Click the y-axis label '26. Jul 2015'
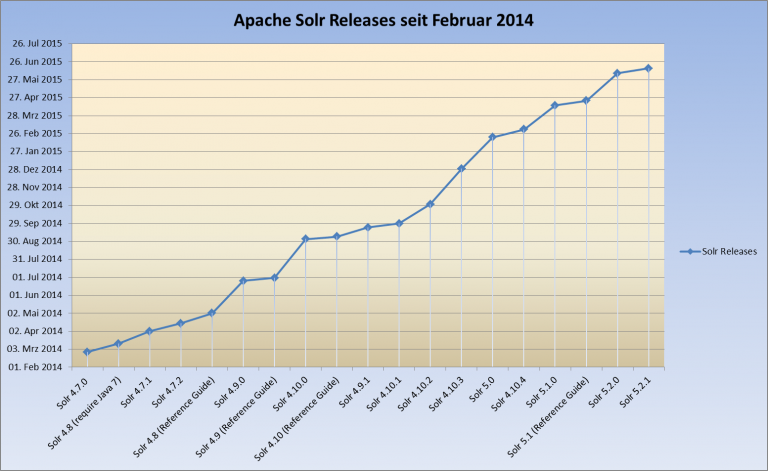Viewport: 768px width, 471px height. coord(38,43)
